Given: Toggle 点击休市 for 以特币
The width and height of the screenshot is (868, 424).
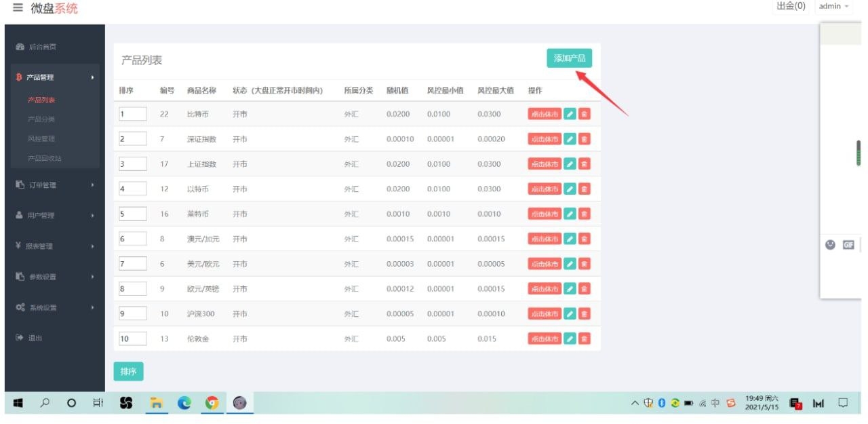Looking at the screenshot, I should pyautogui.click(x=545, y=189).
